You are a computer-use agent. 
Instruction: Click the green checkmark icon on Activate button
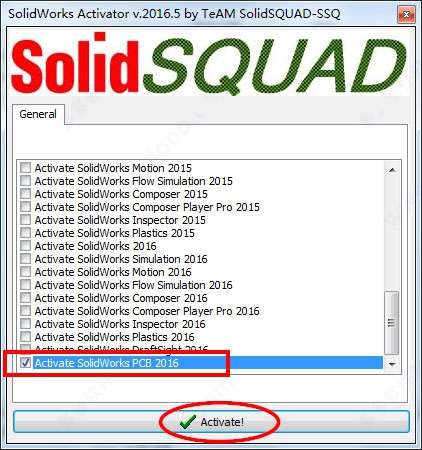coord(187,422)
